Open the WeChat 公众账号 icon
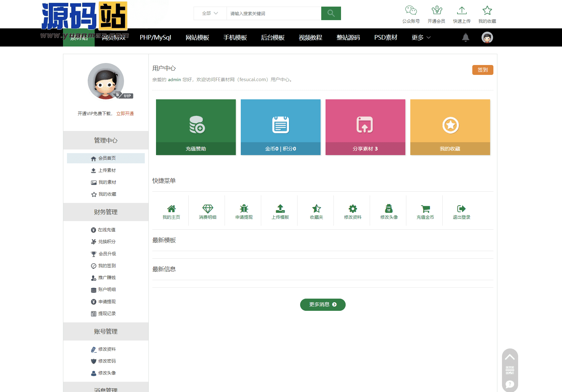 (411, 11)
